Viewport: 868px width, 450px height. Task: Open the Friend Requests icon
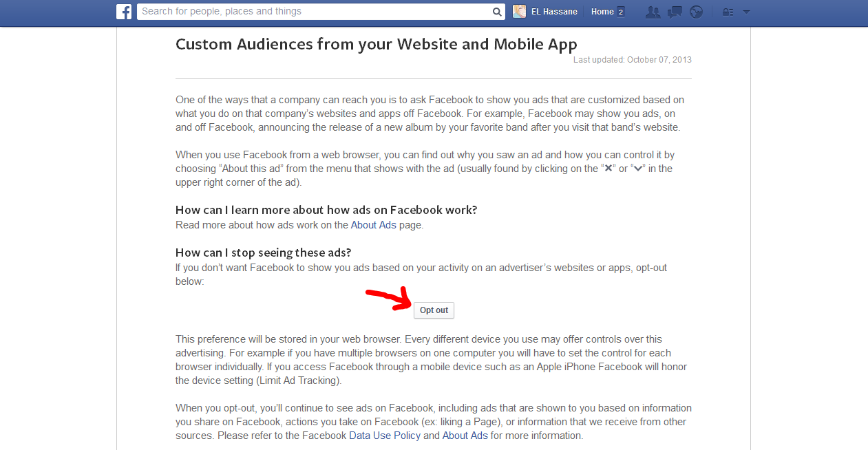(x=653, y=12)
